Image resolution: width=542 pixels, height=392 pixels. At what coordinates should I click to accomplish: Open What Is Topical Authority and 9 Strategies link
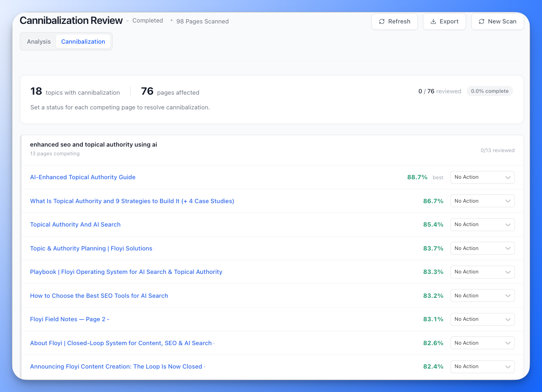[132, 201]
